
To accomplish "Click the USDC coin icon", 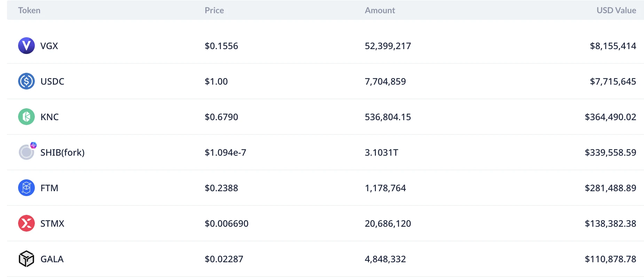I will pos(26,81).
